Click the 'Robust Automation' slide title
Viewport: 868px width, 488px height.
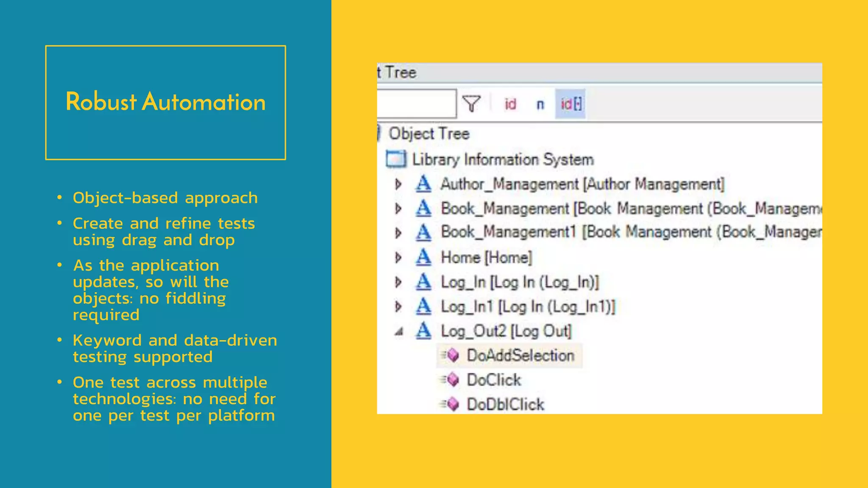coord(165,102)
